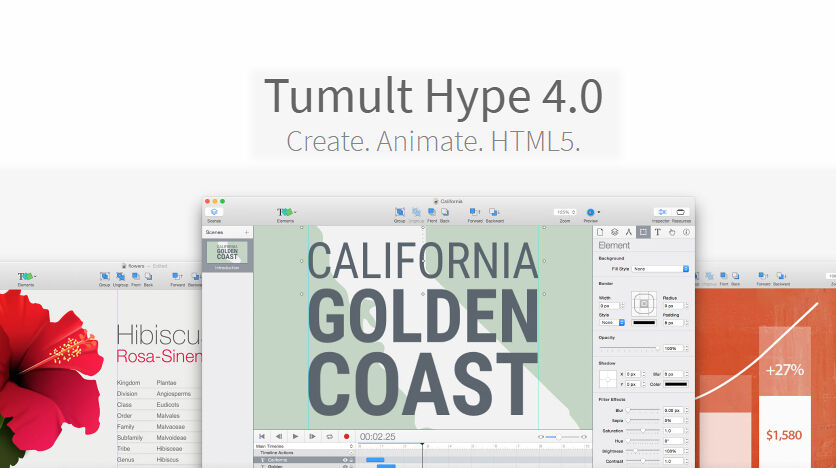Image resolution: width=836 pixels, height=468 pixels.
Task: Click the Group icon in flowers window
Action: 104,276
